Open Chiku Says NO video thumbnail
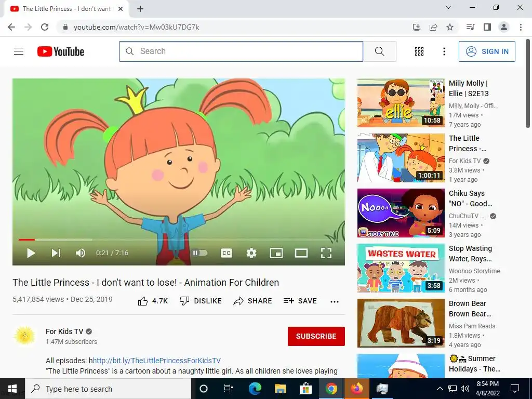 [x=401, y=212]
